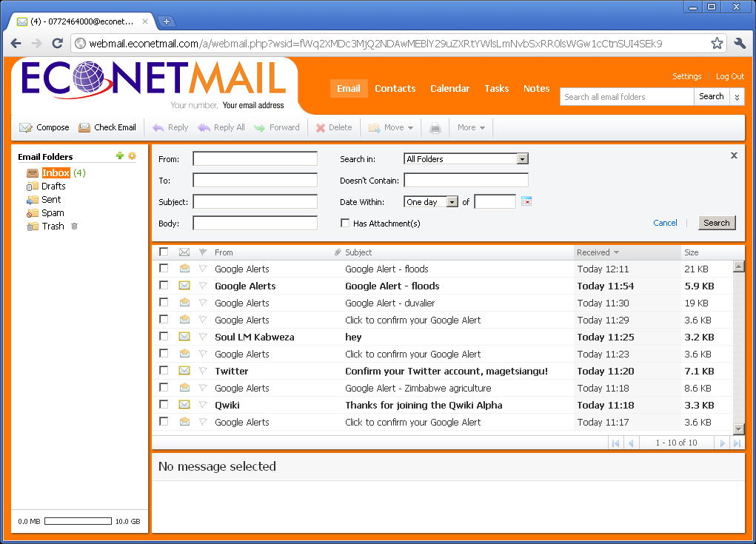Click the green plus to add a folder
Screen dimensions: 756x544
point(119,156)
